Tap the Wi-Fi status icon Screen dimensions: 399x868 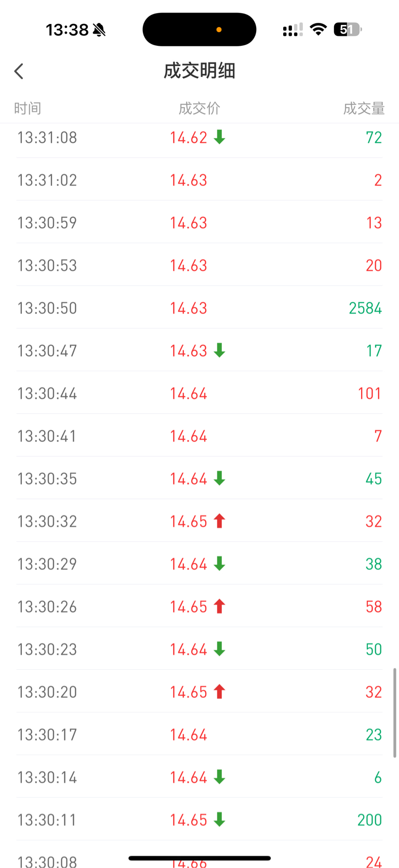tap(318, 30)
